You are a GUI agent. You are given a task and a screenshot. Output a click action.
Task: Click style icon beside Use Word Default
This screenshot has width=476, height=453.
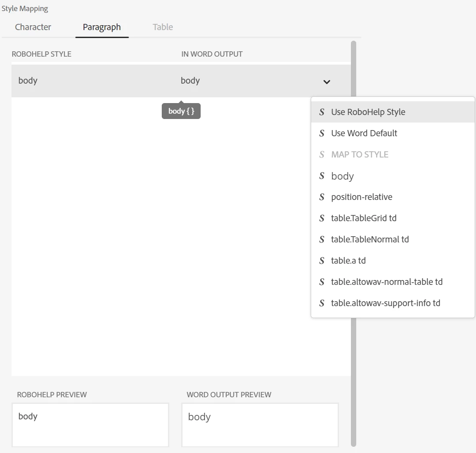pyautogui.click(x=322, y=133)
